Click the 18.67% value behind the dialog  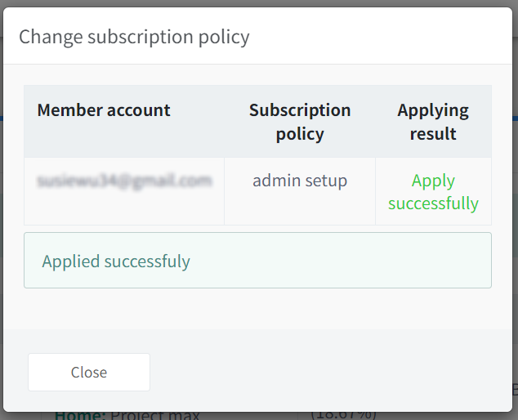344,415
